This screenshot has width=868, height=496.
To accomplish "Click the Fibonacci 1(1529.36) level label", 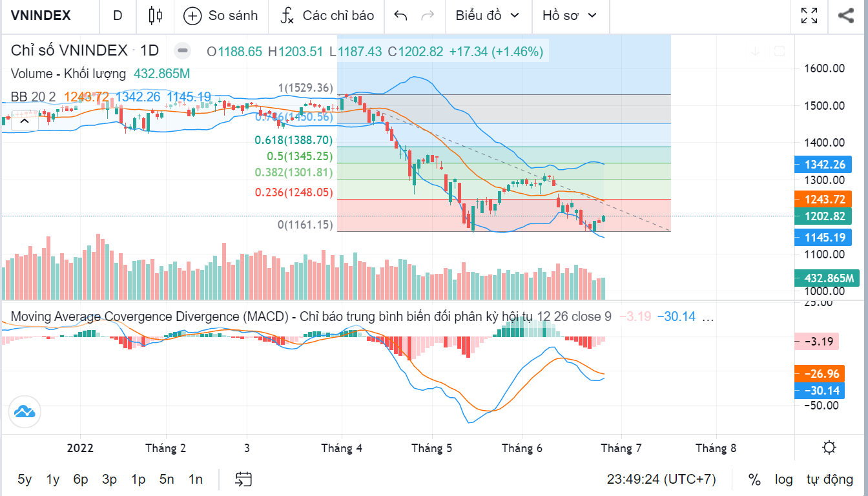I will tap(305, 88).
